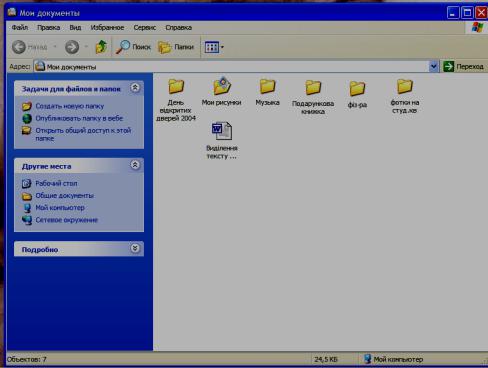Click the Рабочий стол desktop icon
This screenshot has width=488, height=368.
coord(27,183)
